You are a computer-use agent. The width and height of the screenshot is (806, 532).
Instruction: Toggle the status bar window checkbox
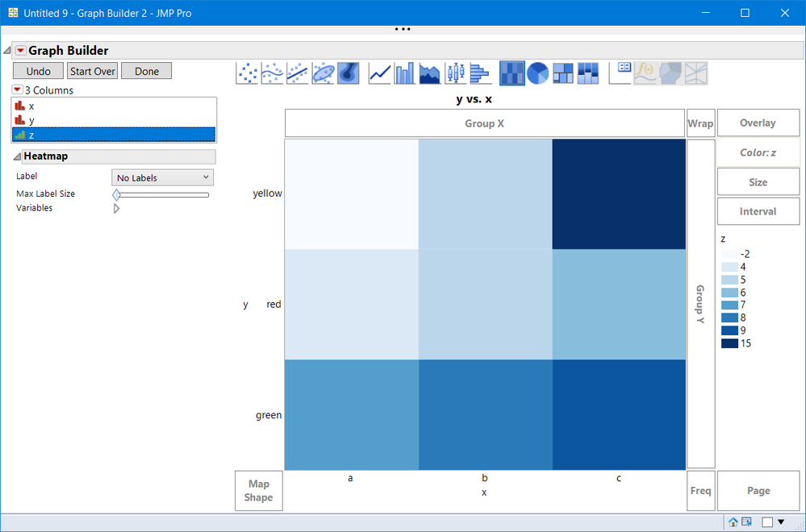767,522
